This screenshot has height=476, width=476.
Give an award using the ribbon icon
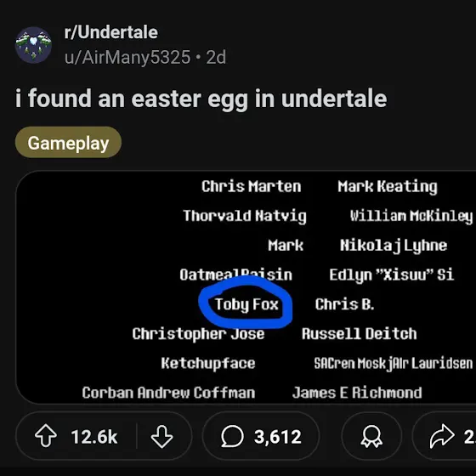tap(371, 437)
